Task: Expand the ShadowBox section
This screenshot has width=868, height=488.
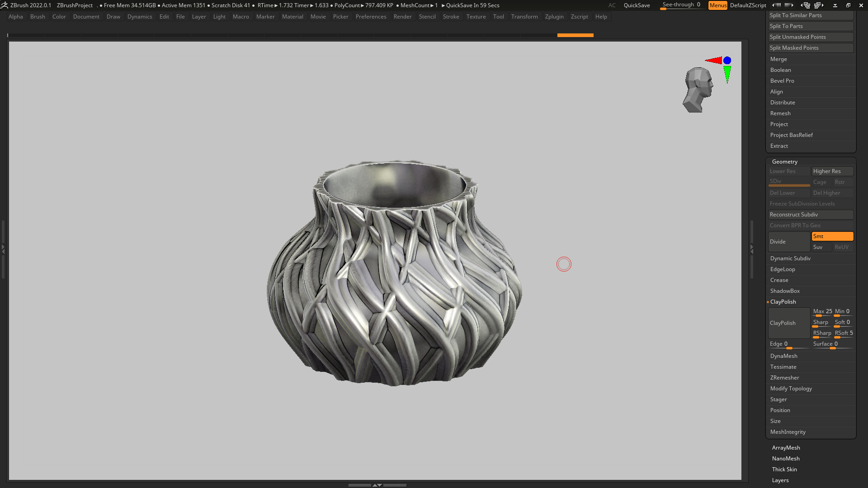Action: (x=785, y=291)
